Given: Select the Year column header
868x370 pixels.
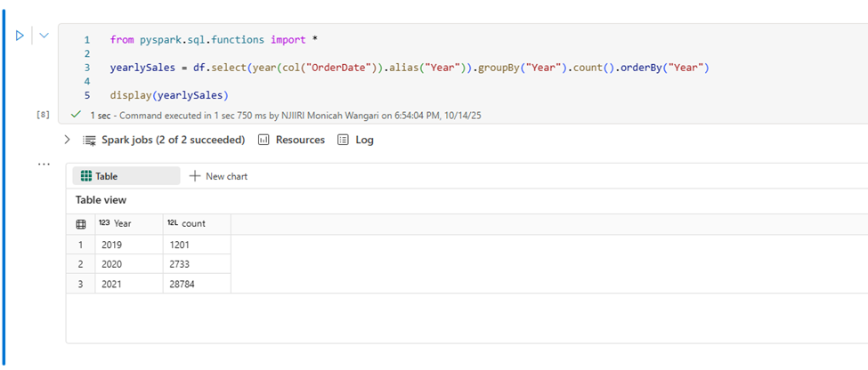Looking at the screenshot, I should point(122,224).
